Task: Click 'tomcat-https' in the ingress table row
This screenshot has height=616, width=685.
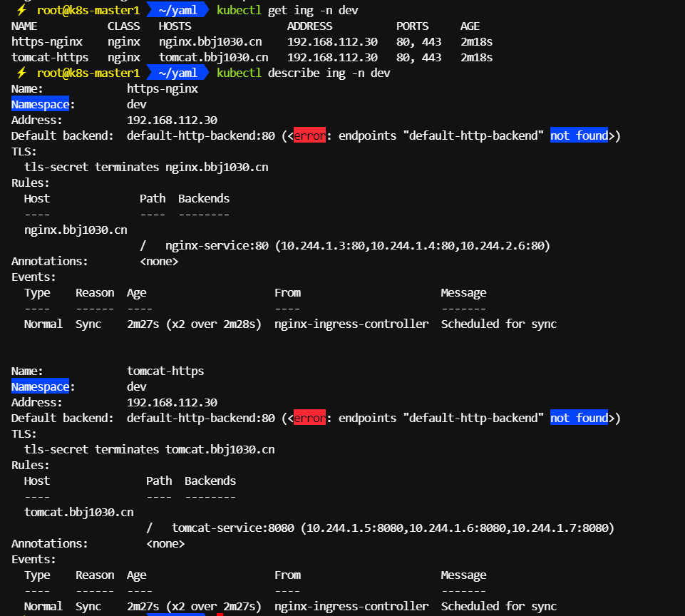Action: point(50,58)
